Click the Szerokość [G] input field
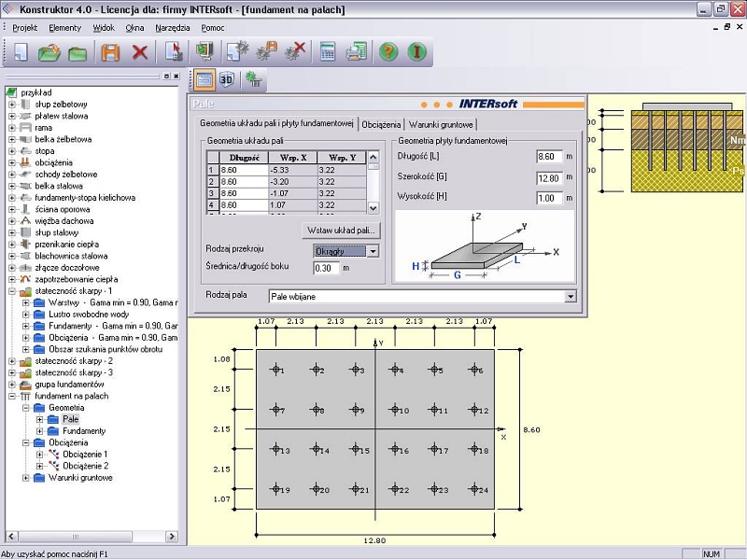Screen dimensions: 747x560 point(549,178)
